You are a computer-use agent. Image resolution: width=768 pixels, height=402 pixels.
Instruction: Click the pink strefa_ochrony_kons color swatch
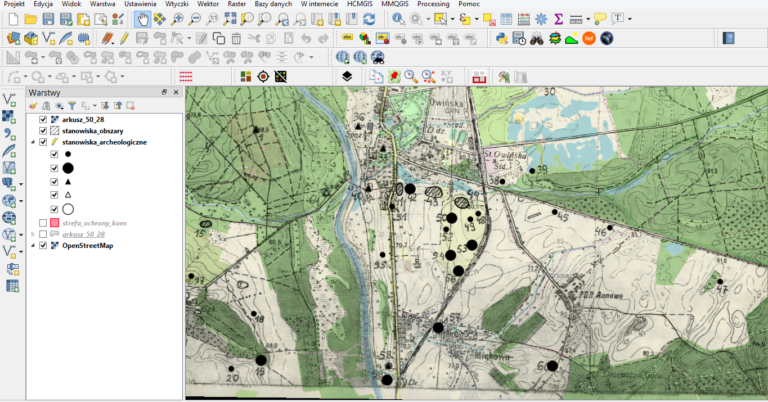pyautogui.click(x=54, y=223)
